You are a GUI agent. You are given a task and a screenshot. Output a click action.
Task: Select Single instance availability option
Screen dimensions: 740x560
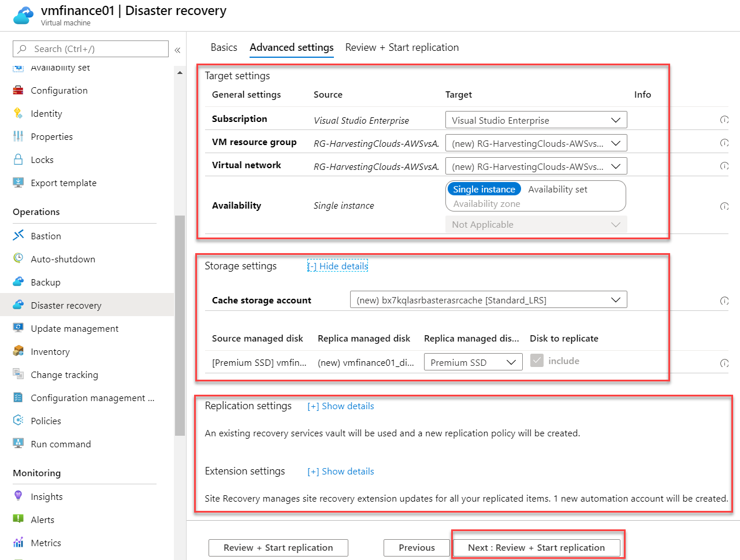click(484, 189)
